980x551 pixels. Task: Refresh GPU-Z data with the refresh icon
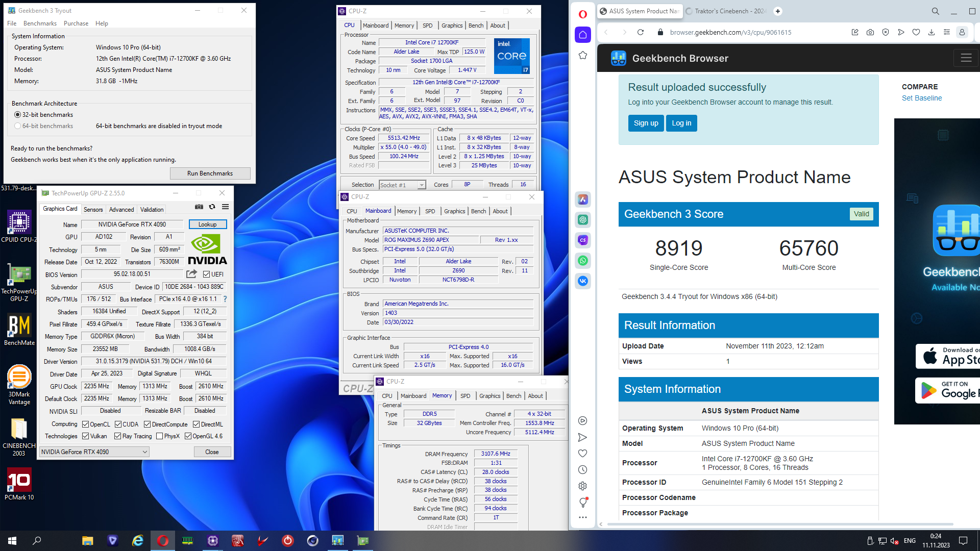[x=212, y=207]
